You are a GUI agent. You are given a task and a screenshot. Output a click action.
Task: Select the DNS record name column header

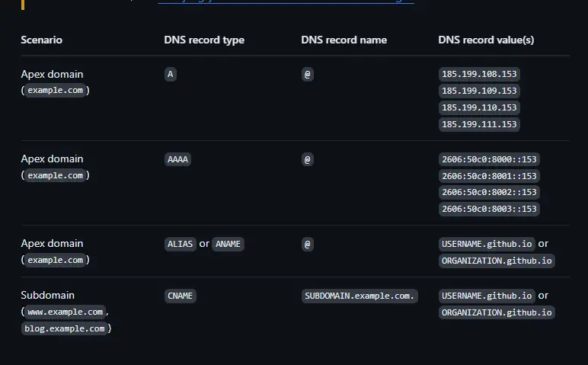tap(344, 40)
